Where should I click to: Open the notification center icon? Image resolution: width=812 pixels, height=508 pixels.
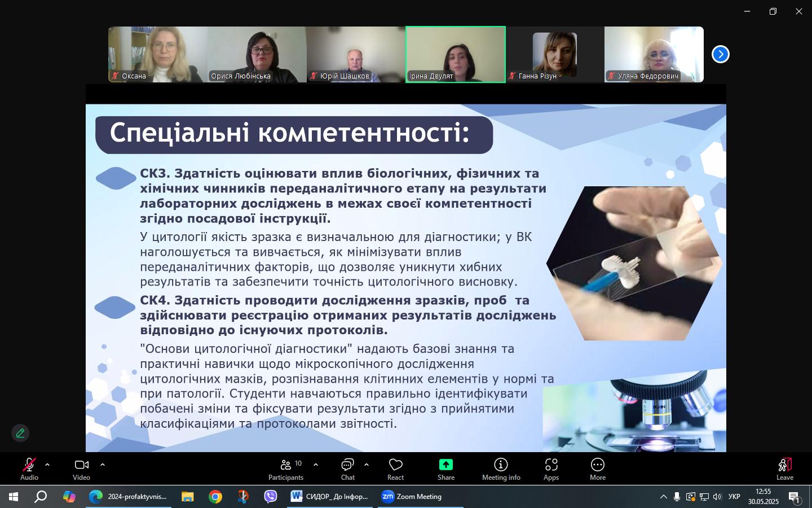click(x=795, y=497)
